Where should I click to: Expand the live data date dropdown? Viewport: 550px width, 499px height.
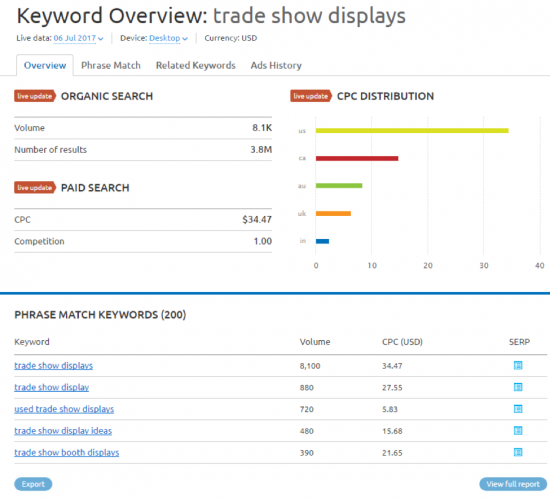tap(78, 38)
